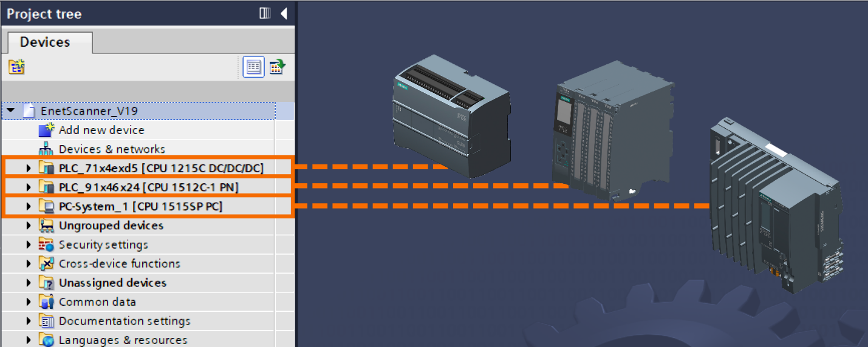This screenshot has width=868, height=347.
Task: Expand the PLC_91x46x24 node
Action: coord(28,187)
